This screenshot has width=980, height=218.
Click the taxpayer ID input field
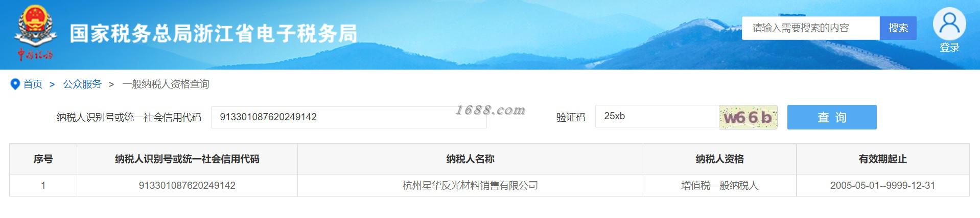point(348,117)
